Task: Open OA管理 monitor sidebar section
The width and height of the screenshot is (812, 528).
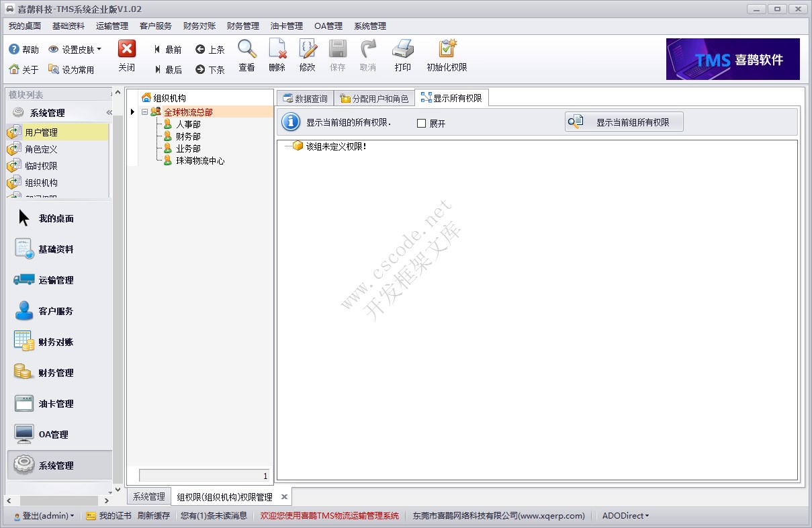Action: click(59, 435)
